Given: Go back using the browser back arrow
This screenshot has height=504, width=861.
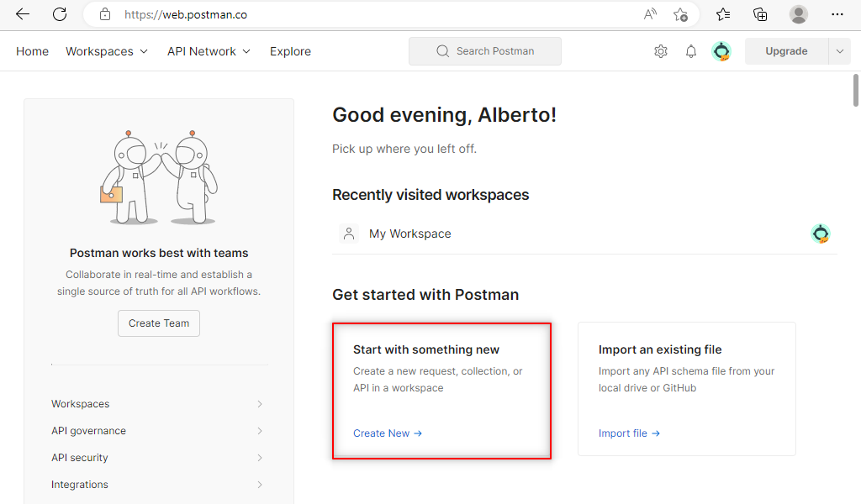Looking at the screenshot, I should point(23,14).
